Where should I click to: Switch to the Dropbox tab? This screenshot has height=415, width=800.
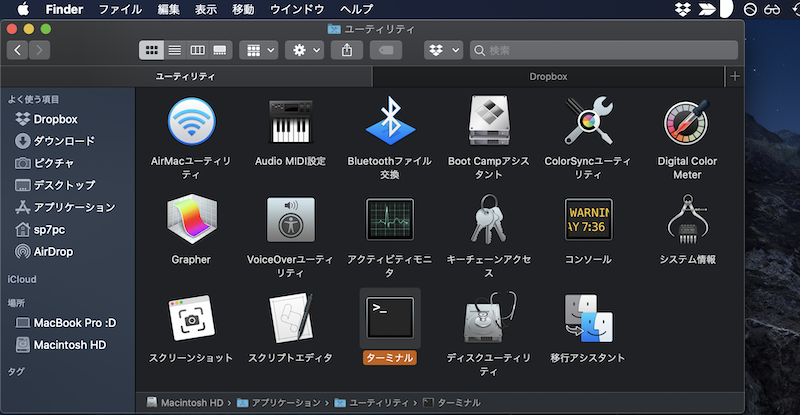coord(548,76)
